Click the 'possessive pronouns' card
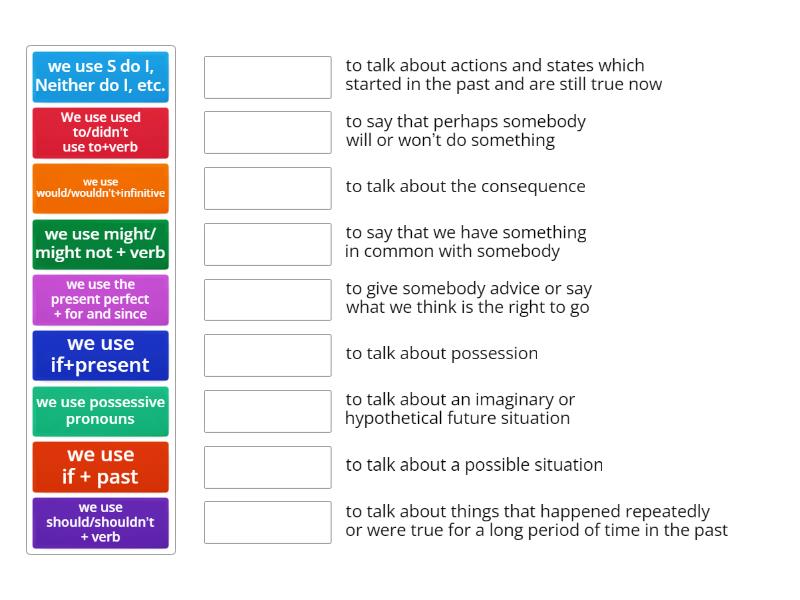The image size is (800, 600). point(99,411)
